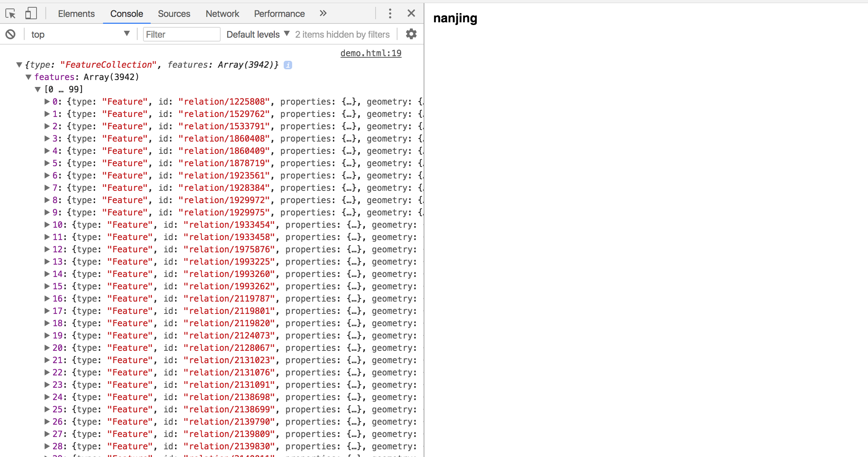Click the demo.html:19 source link
This screenshot has width=868, height=457.
(370, 53)
